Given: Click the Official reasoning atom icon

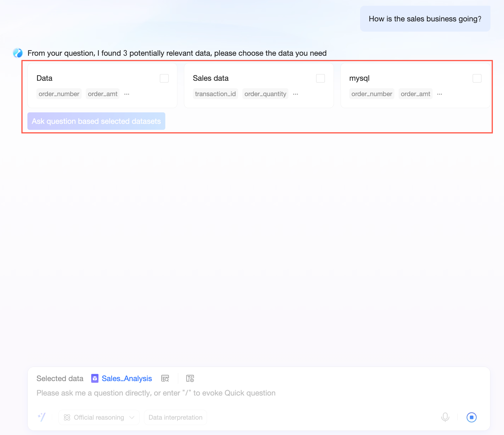Looking at the screenshot, I should click(x=67, y=418).
